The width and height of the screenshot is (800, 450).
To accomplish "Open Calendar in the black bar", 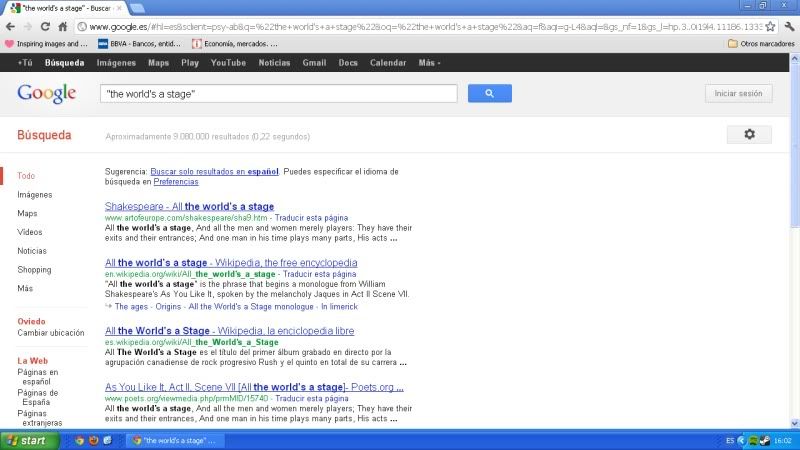I will coord(388,63).
